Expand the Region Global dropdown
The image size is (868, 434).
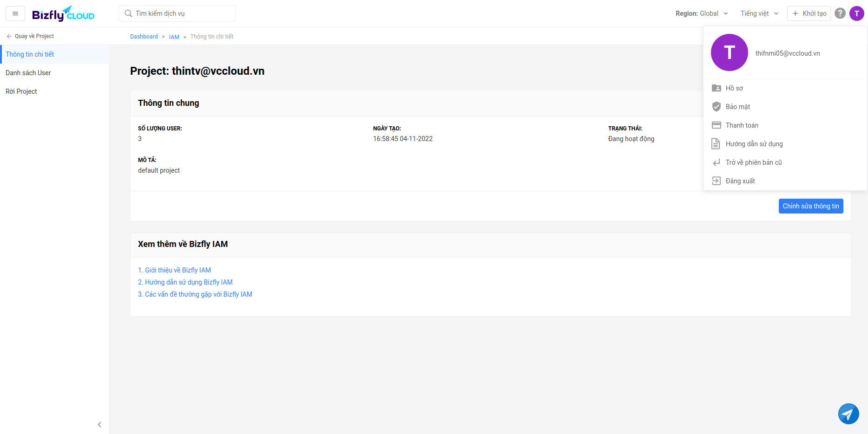coord(702,13)
